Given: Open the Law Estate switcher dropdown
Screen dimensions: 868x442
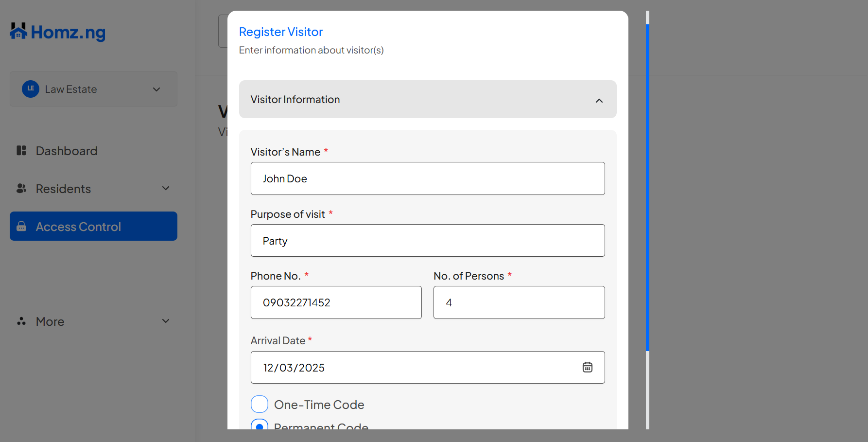Looking at the screenshot, I should 156,89.
